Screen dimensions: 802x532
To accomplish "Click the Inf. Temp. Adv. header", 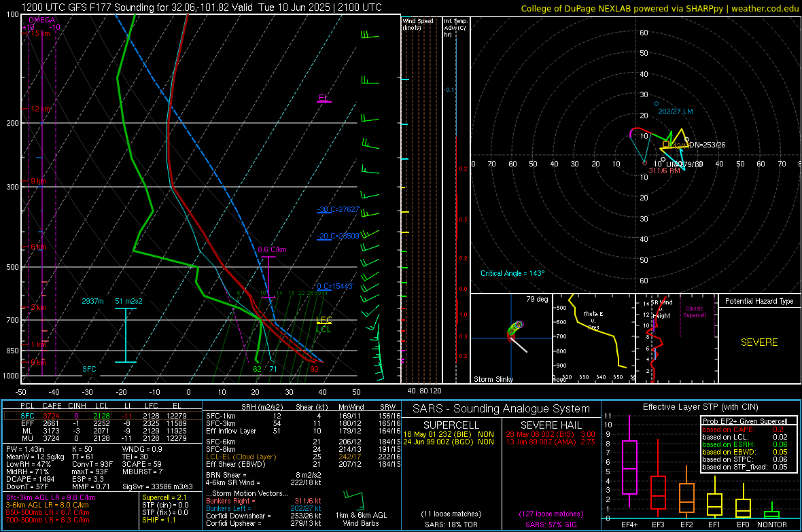I will point(455,28).
